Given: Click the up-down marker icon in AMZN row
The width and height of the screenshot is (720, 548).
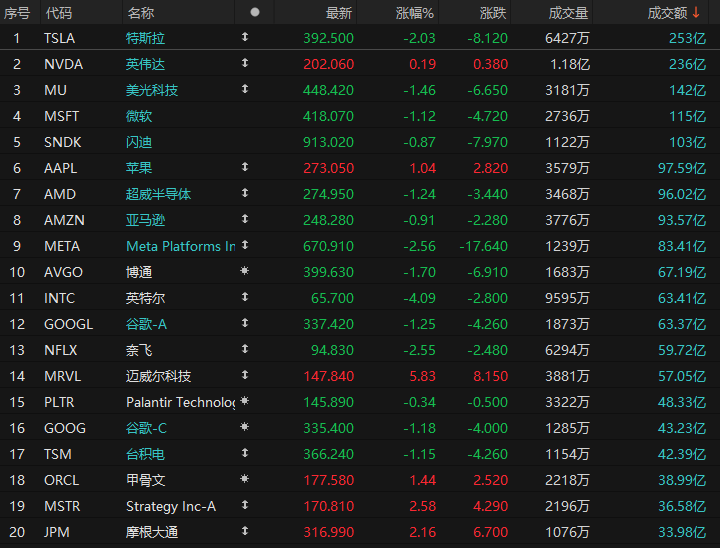Looking at the screenshot, I should tap(245, 219).
